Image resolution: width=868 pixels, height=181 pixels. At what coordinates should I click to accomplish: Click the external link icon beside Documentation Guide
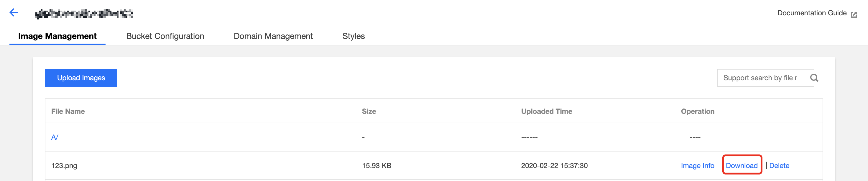pos(854,14)
